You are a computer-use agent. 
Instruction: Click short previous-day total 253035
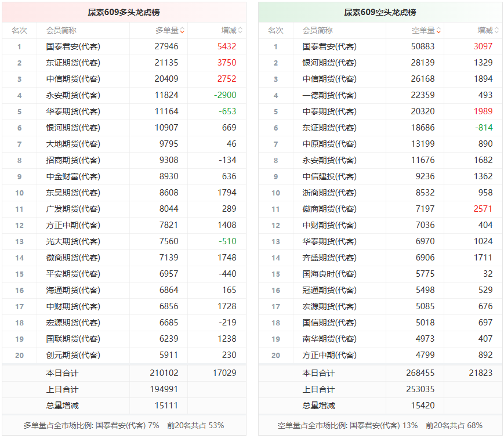(x=420, y=389)
